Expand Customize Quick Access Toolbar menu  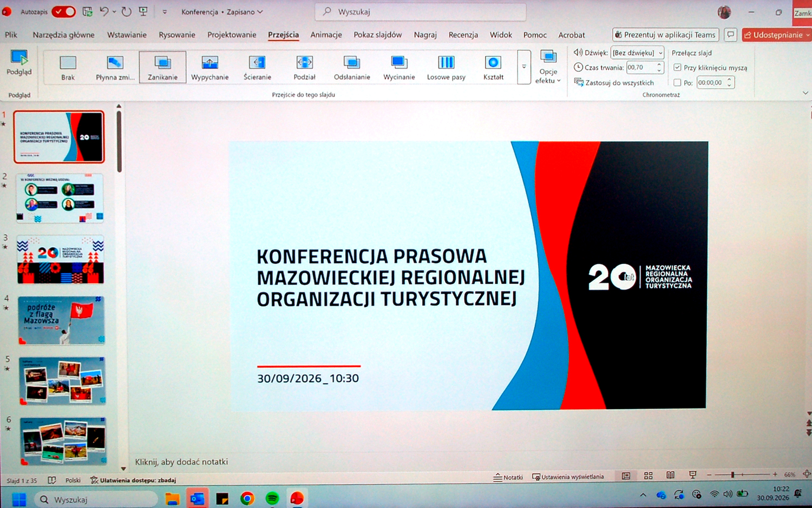point(165,12)
